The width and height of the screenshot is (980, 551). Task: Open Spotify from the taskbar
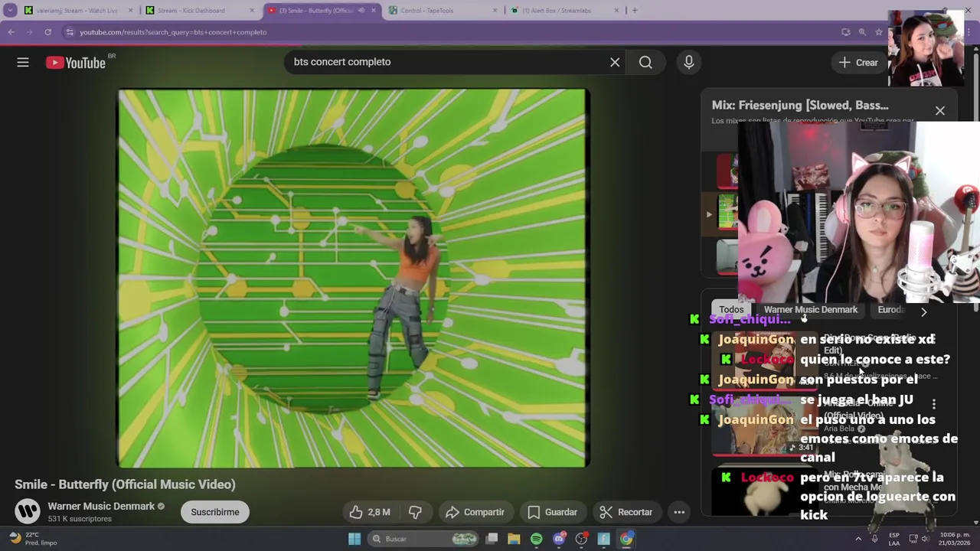click(536, 539)
